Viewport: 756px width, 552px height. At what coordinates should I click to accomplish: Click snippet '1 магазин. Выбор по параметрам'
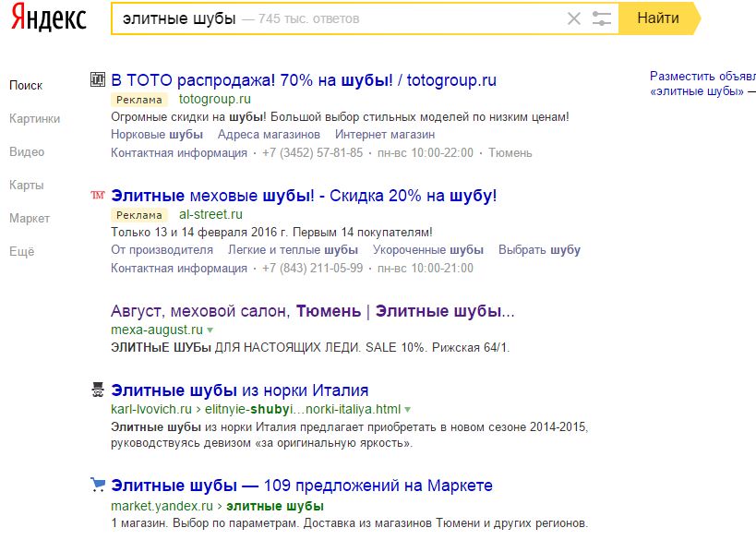(x=205, y=523)
